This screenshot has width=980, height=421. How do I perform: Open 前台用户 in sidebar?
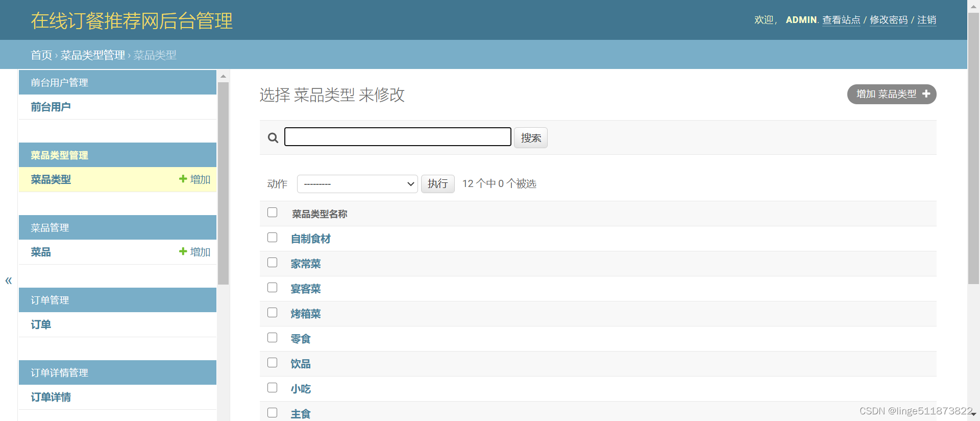coord(51,107)
